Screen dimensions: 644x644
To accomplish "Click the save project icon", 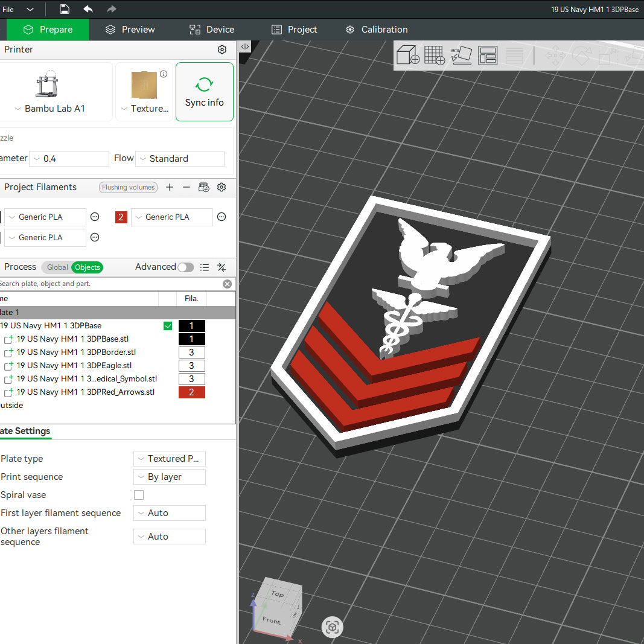I will click(x=65, y=9).
